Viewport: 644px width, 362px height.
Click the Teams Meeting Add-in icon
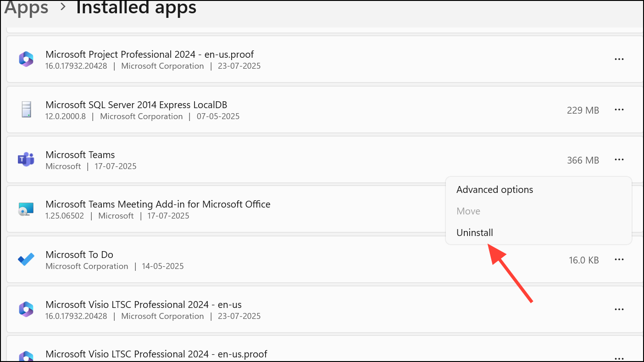[26, 209]
